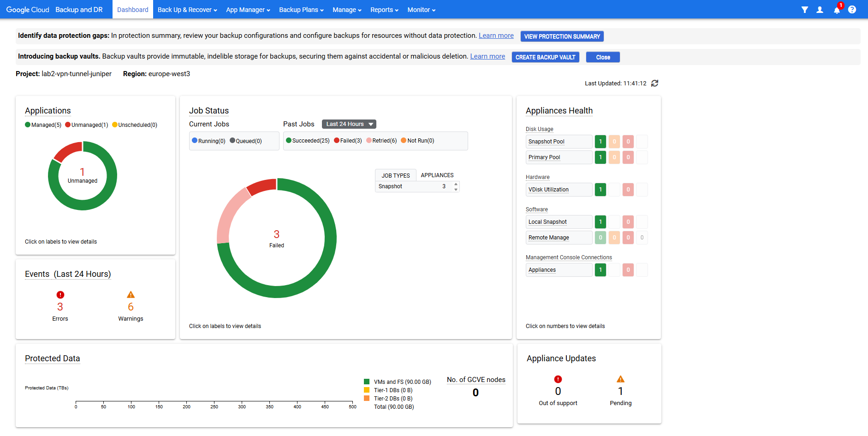Click the green Snapshot Pool status square
This screenshot has width=868, height=436.
point(600,142)
